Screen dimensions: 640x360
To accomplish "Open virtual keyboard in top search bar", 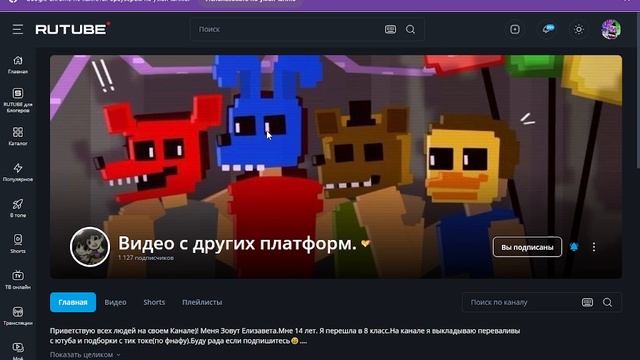I will [390, 29].
